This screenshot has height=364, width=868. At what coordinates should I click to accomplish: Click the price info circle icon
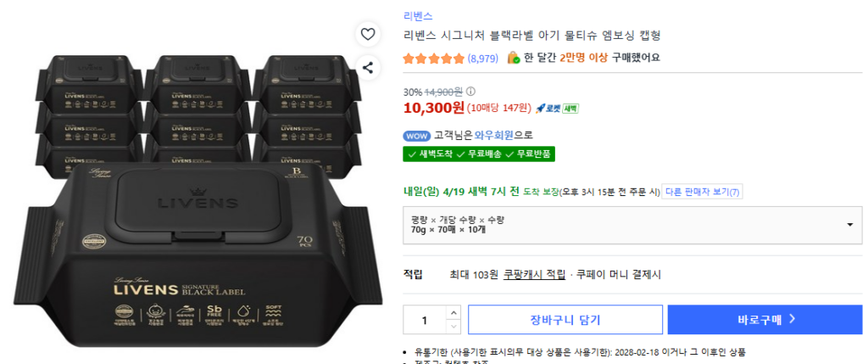470,92
